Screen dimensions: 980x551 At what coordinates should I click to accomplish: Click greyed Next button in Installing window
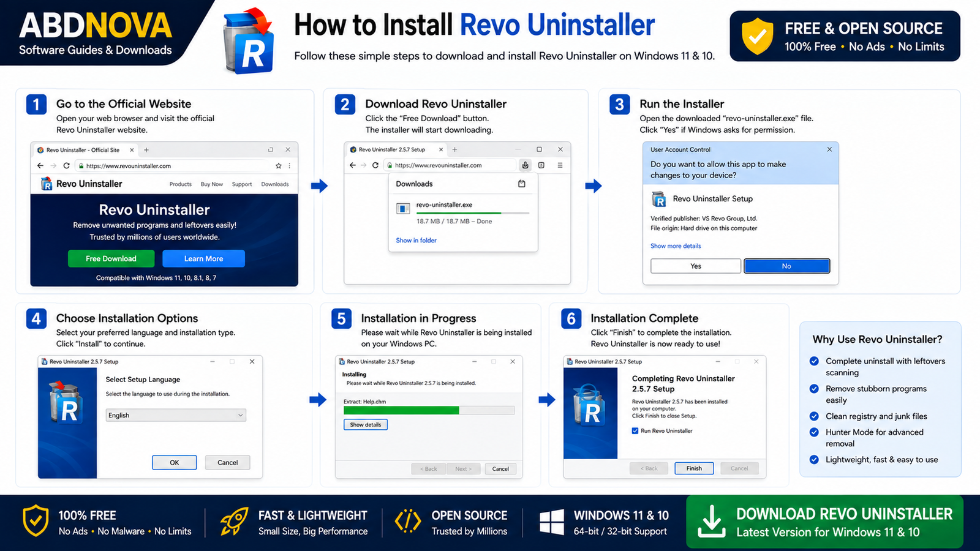[x=464, y=469]
